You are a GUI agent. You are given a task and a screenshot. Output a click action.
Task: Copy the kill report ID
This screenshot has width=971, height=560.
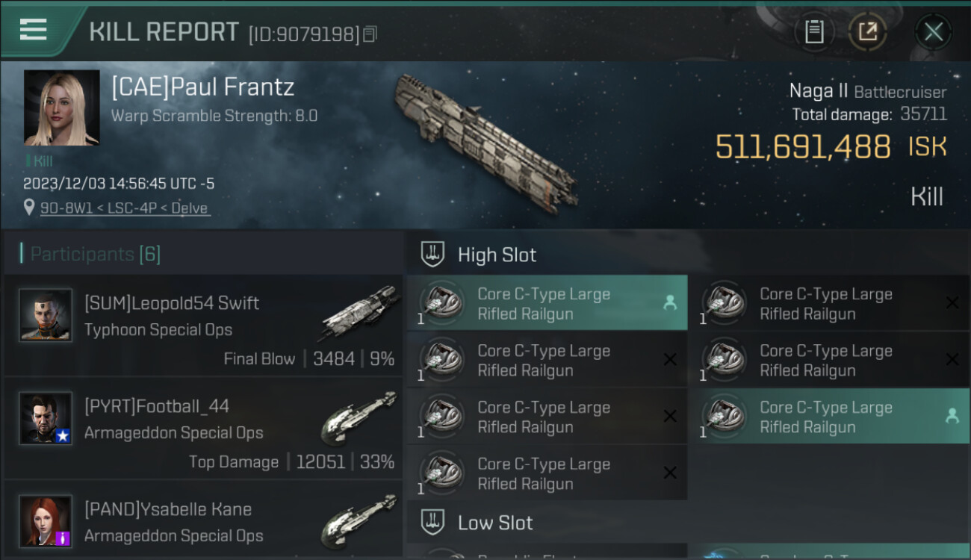pos(370,34)
